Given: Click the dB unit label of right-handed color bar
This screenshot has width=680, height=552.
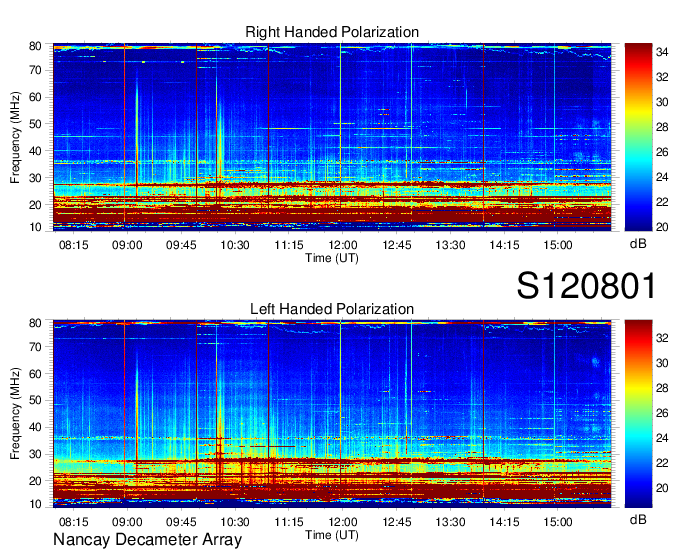Looking at the screenshot, I should pyautogui.click(x=638, y=244).
